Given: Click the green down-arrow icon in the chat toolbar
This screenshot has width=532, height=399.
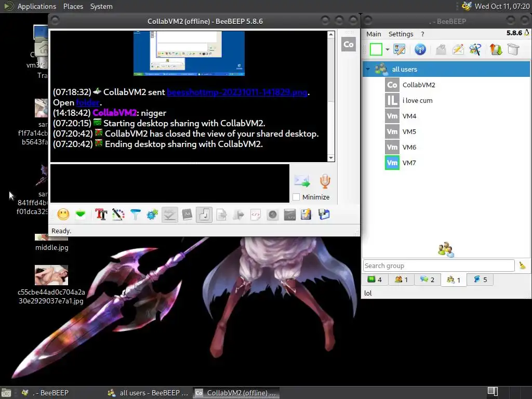Looking at the screenshot, I should coord(81,215).
